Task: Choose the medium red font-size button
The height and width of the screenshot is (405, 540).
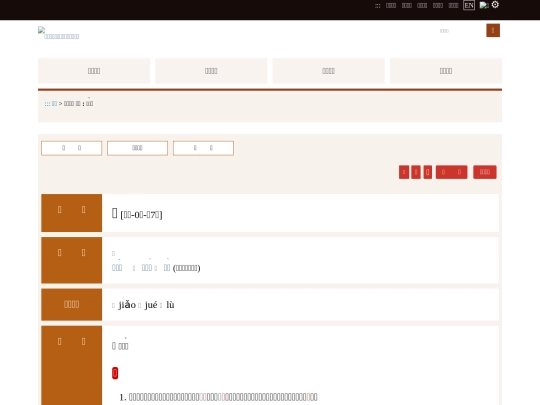Action: (x=416, y=172)
